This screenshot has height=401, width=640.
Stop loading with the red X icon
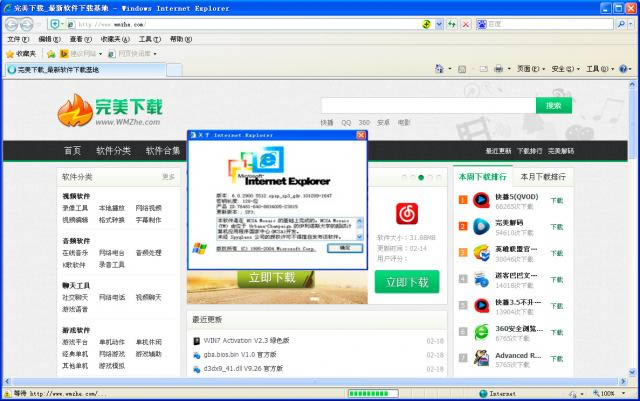click(465, 25)
